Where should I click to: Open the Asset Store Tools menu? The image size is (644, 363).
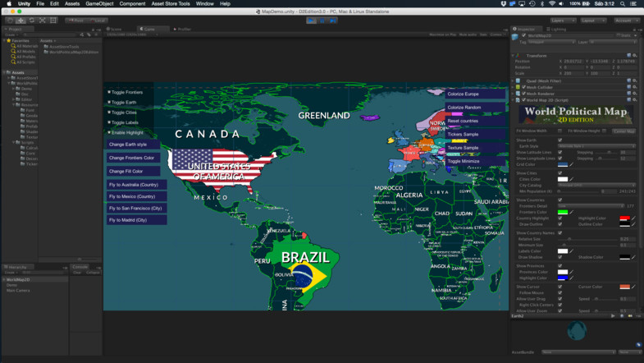[x=171, y=4]
